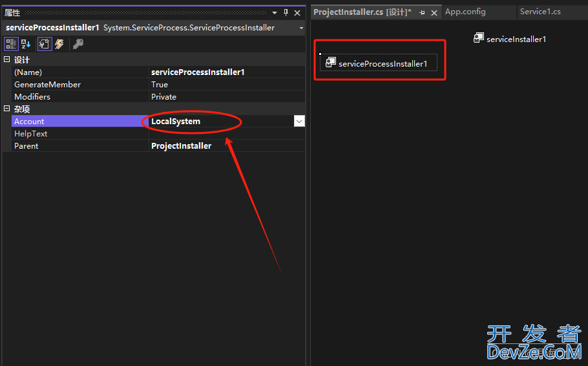The image size is (588, 366).
Task: Pin the ProjectInstaller.cs tab
Action: coord(422,13)
